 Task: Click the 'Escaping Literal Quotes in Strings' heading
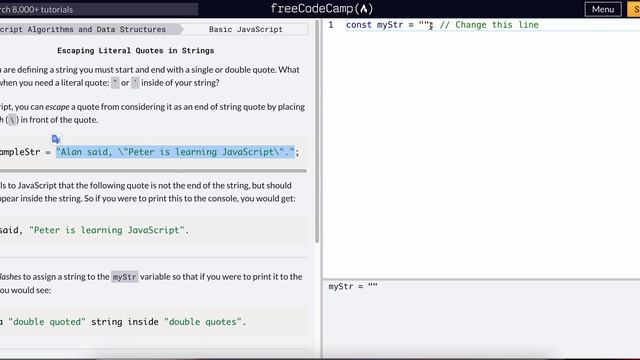136,51
